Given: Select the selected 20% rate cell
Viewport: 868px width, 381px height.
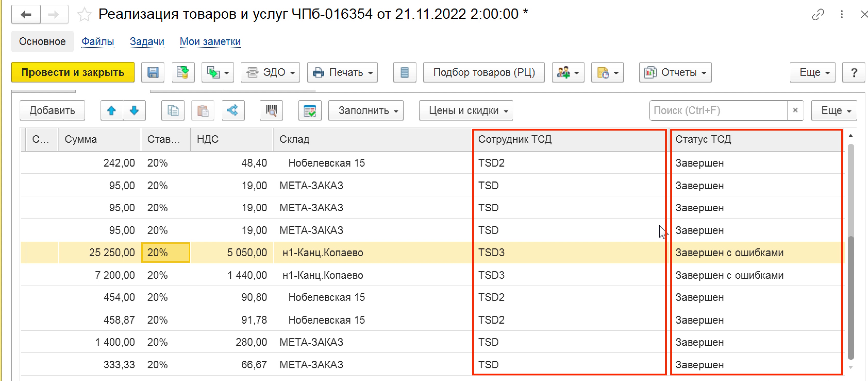Looking at the screenshot, I should (165, 253).
